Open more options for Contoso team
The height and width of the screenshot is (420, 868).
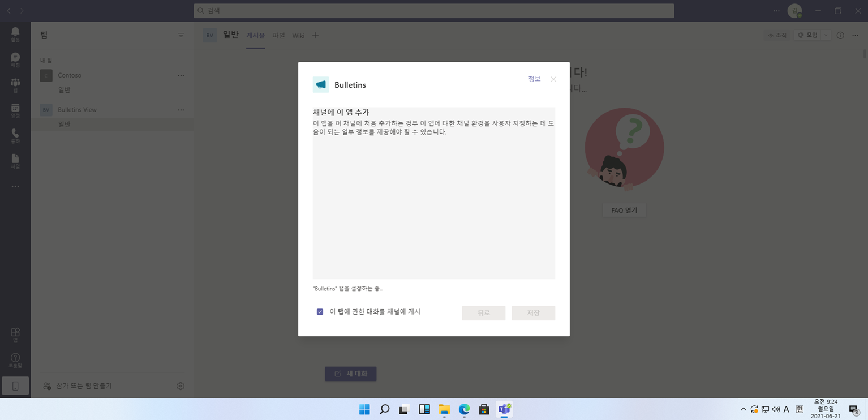(x=181, y=75)
